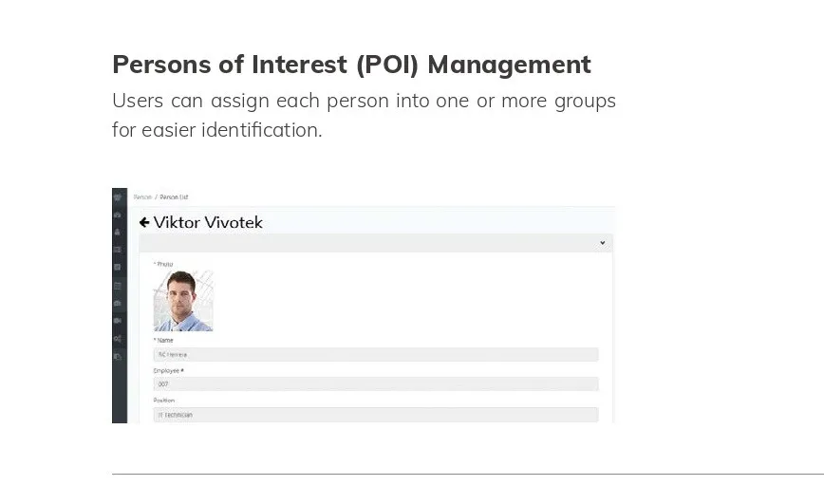Open the Person breadcrumb link
824x504 pixels.
[x=142, y=197]
